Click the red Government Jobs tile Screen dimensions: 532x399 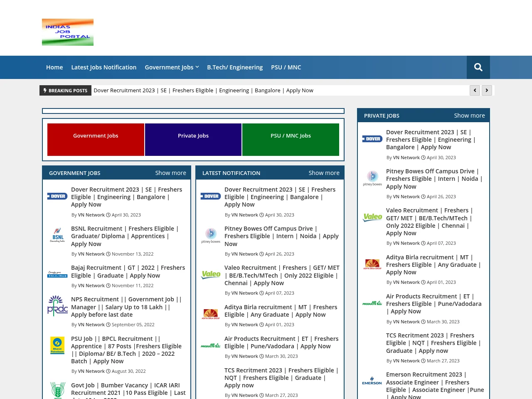click(x=96, y=140)
